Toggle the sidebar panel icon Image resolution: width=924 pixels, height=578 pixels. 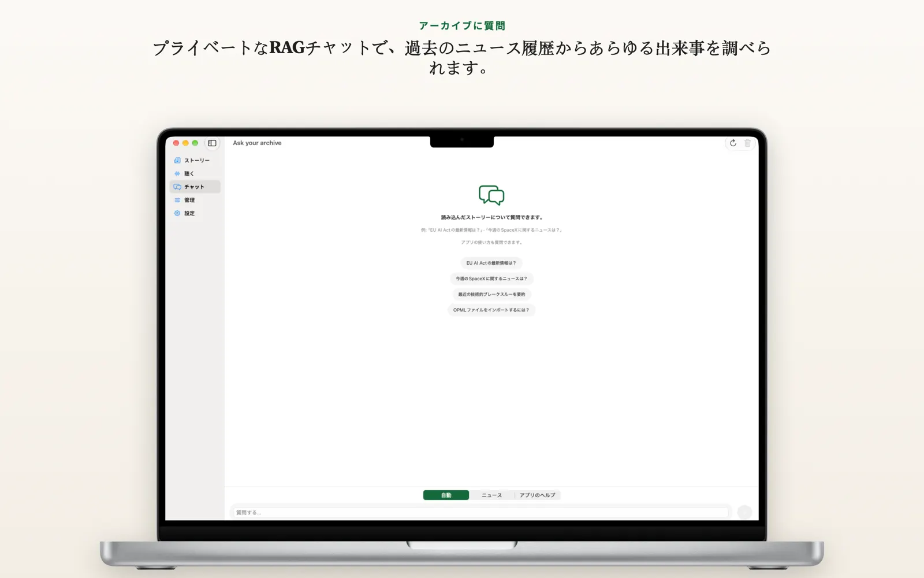click(212, 143)
